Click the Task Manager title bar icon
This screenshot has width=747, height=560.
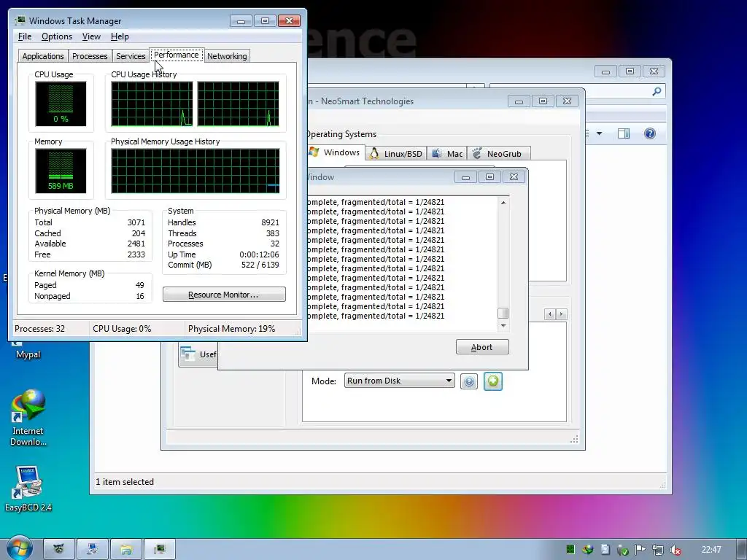tap(20, 20)
